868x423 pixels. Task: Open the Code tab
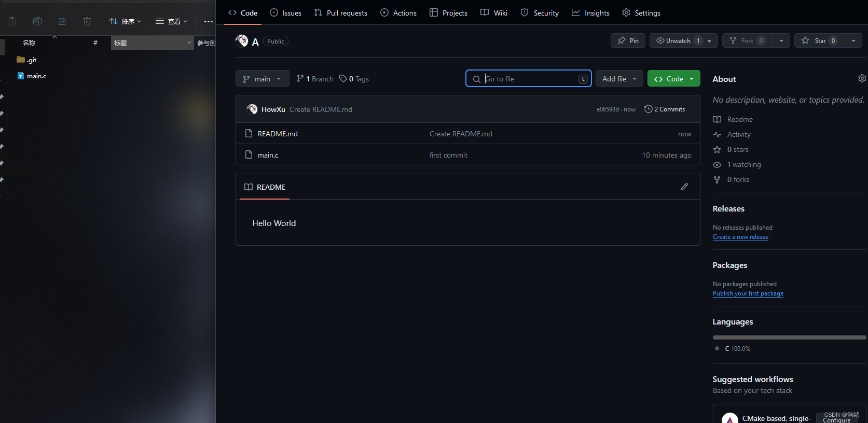click(243, 13)
